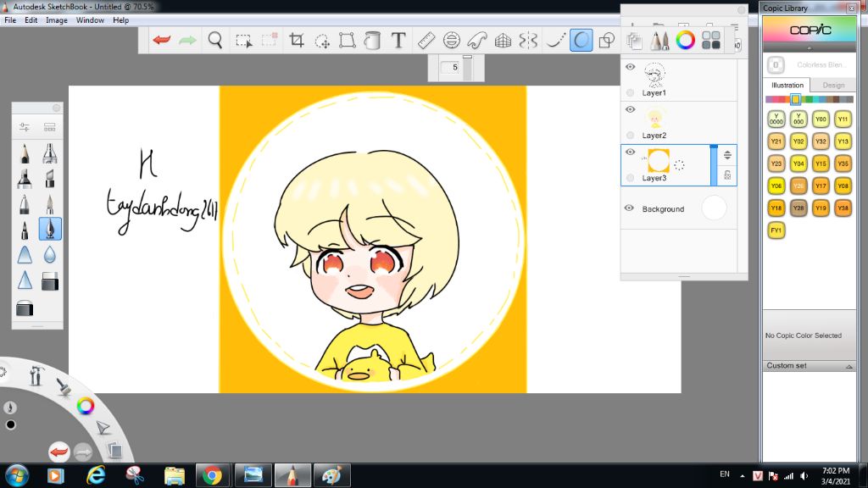
Task: Select the Airbrush in brush palette
Action: pos(50,153)
